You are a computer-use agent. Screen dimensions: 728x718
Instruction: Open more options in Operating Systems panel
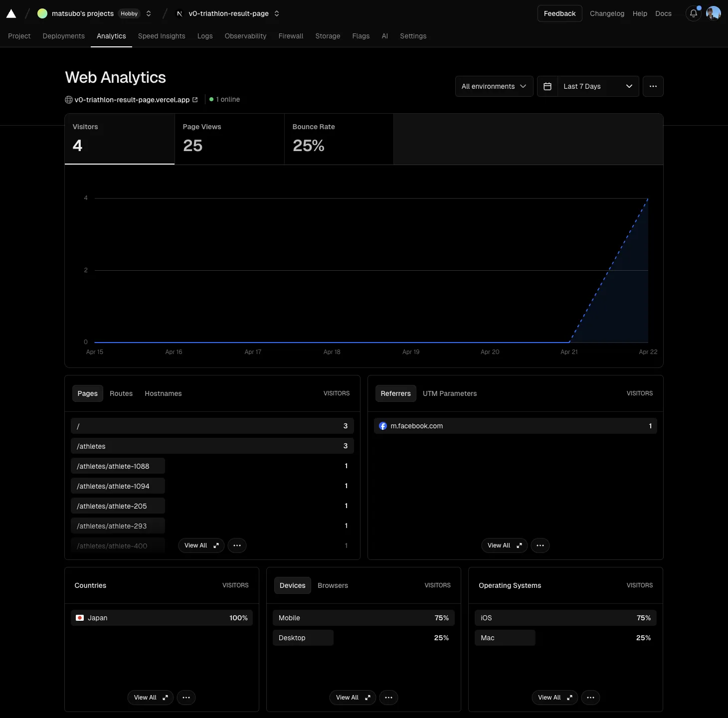590,698
